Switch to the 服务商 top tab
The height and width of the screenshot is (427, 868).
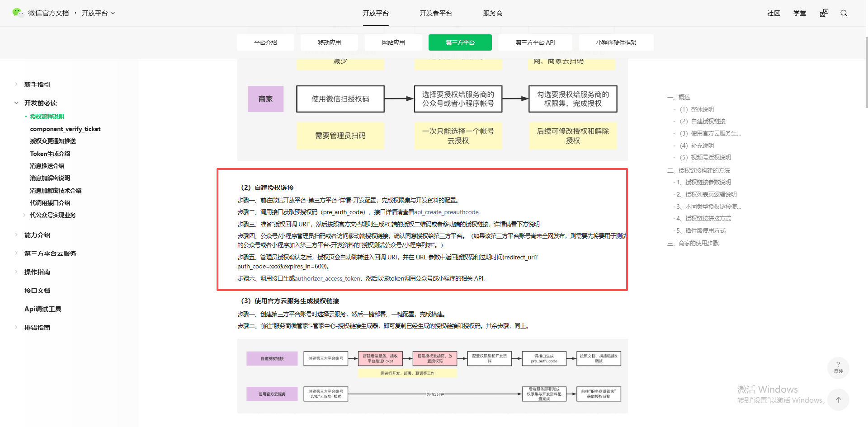click(493, 13)
